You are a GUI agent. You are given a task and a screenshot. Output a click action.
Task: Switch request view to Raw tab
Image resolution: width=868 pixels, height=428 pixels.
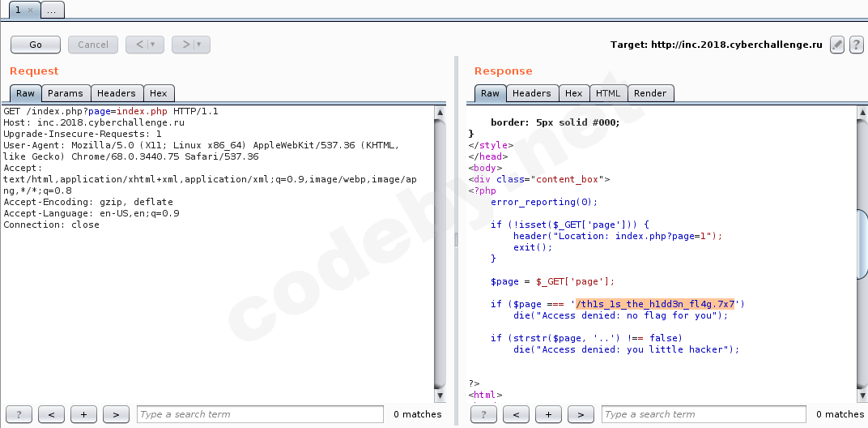pyautogui.click(x=25, y=93)
